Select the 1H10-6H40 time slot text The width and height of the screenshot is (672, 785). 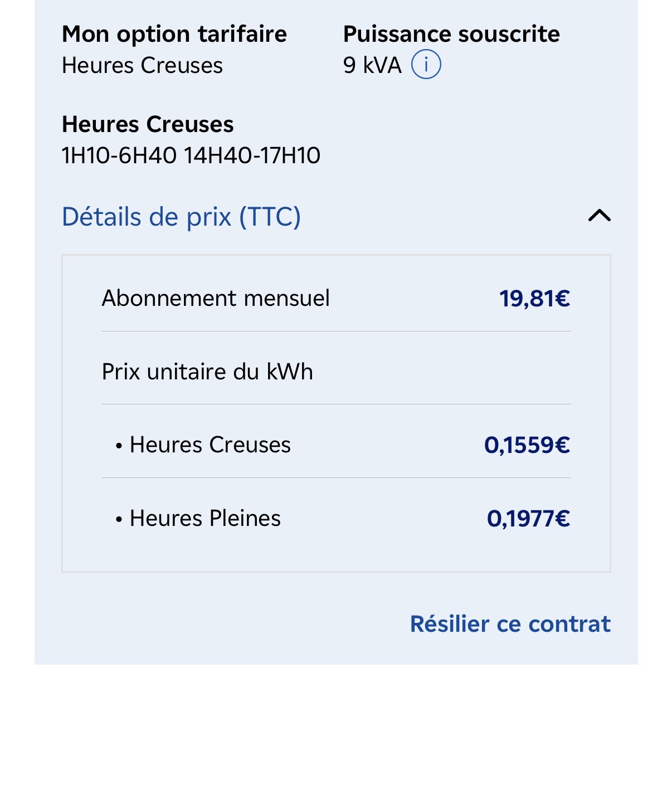click(x=119, y=155)
